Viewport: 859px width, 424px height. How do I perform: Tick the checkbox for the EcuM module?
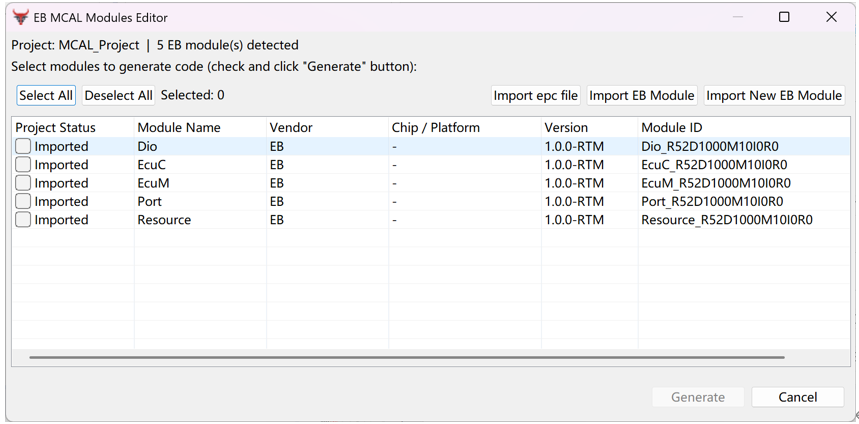click(x=23, y=183)
